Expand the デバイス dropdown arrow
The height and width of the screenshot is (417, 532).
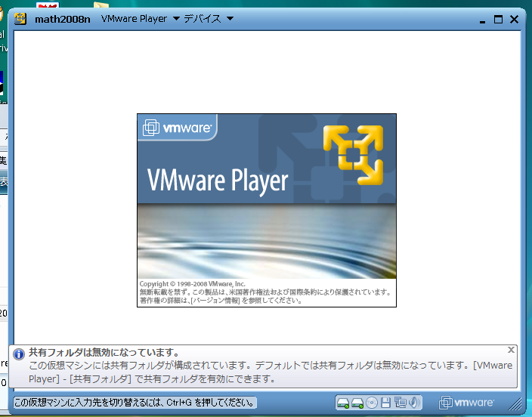pyautogui.click(x=230, y=18)
